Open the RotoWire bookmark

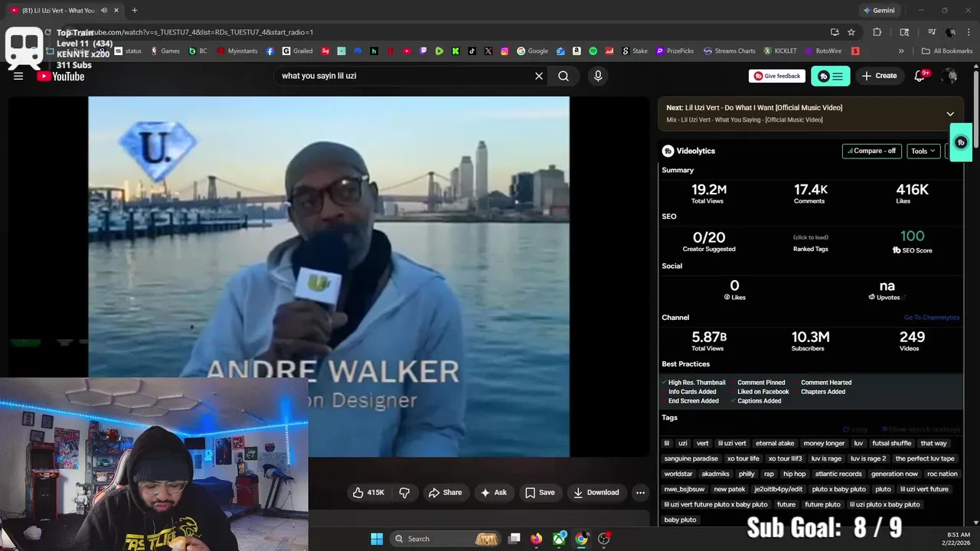(x=823, y=51)
